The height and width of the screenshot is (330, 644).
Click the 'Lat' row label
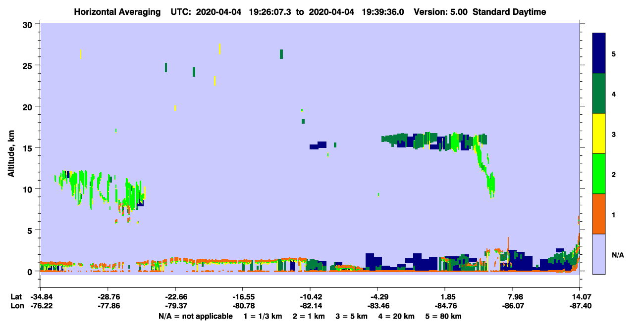click(x=16, y=297)
